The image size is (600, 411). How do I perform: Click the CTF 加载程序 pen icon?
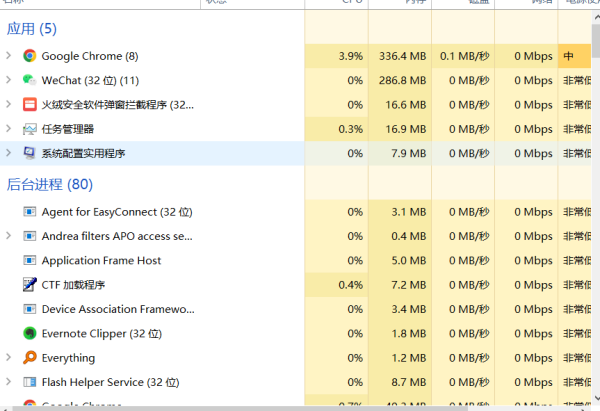point(29,284)
